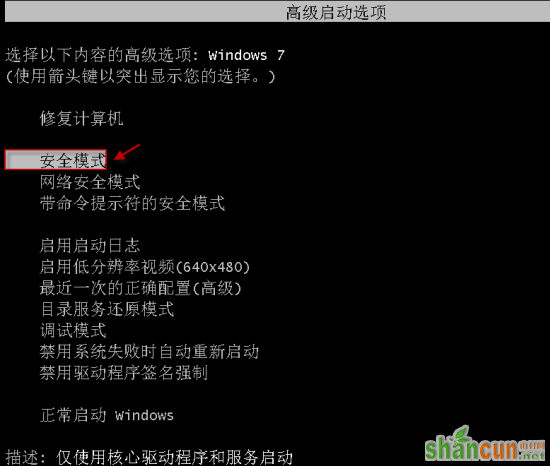
Task: Pick 禁用系统失败时自动重新启动
Action: [x=149, y=352]
